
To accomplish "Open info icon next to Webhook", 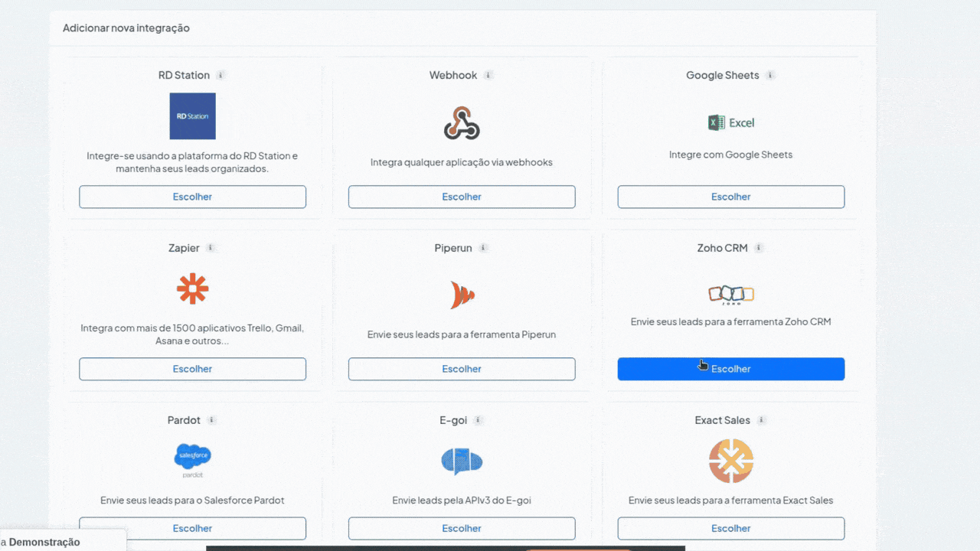I will tap(488, 75).
